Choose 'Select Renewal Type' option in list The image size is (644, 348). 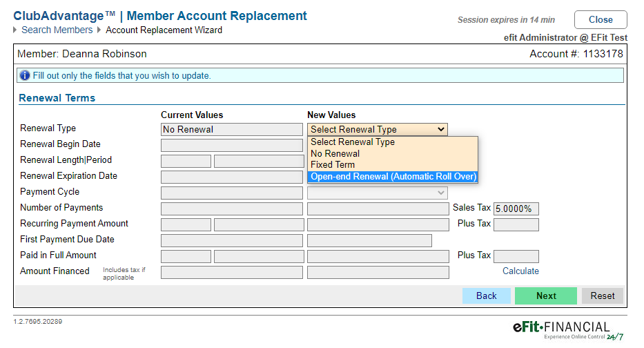pyautogui.click(x=393, y=142)
